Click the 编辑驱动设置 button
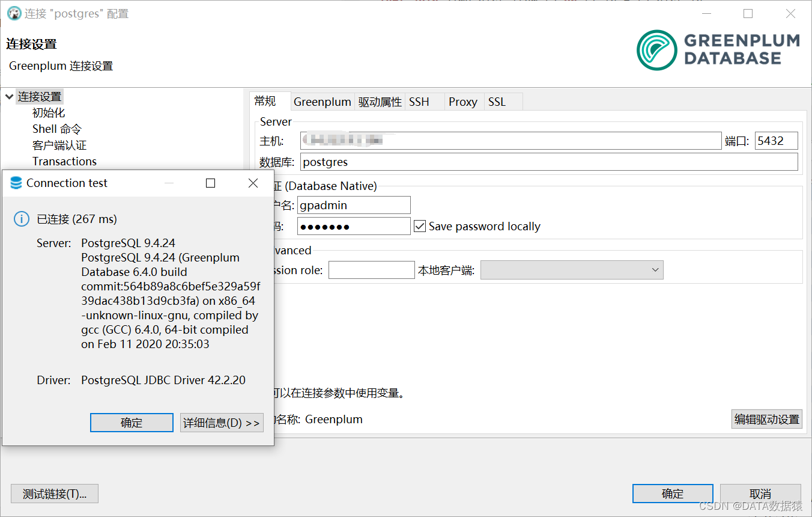 point(767,419)
